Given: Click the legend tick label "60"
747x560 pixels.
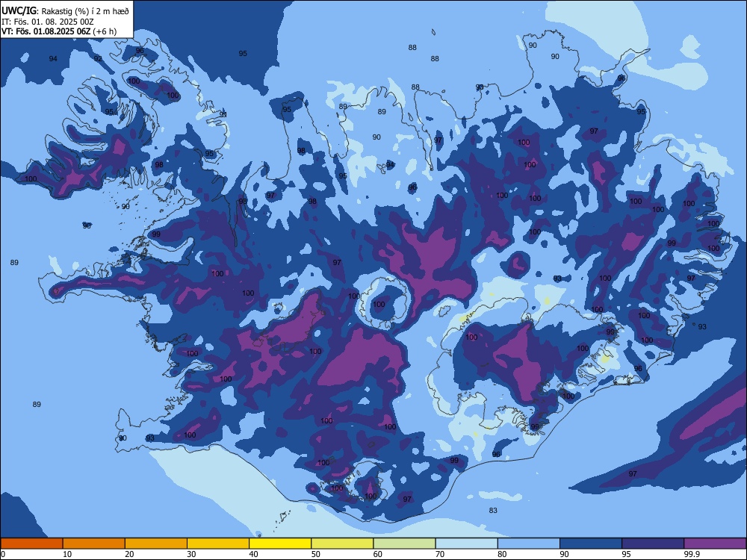Looking at the screenshot, I should [378, 554].
